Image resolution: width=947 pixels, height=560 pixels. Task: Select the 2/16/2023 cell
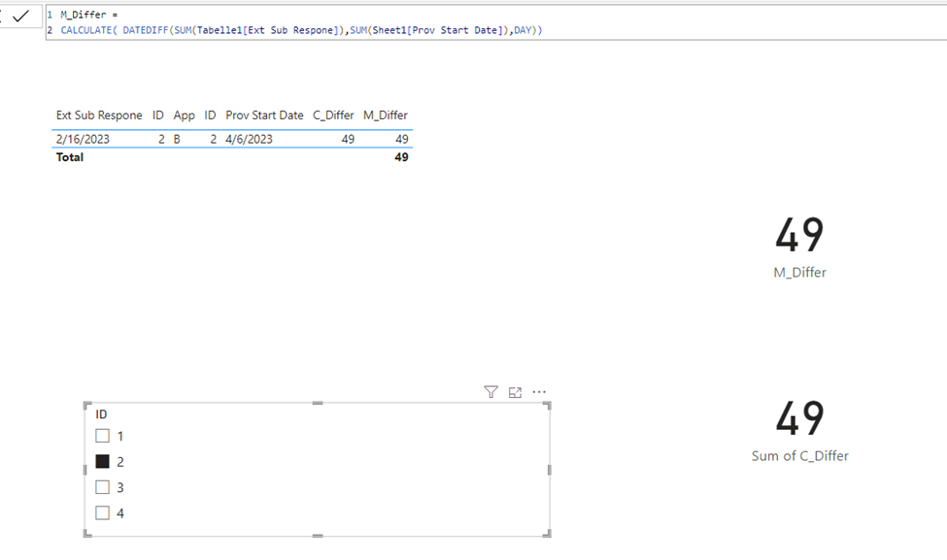point(83,140)
